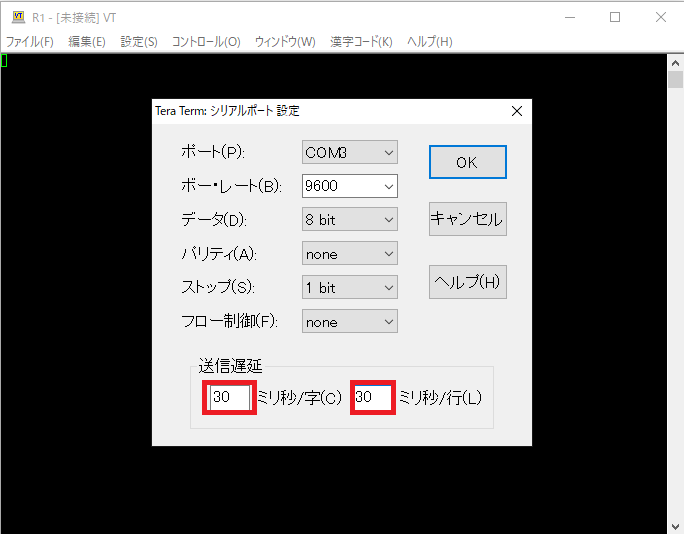Viewport: 684px width, 534px height.
Task: Click the scrollbar down arrow
Action: pos(675,526)
